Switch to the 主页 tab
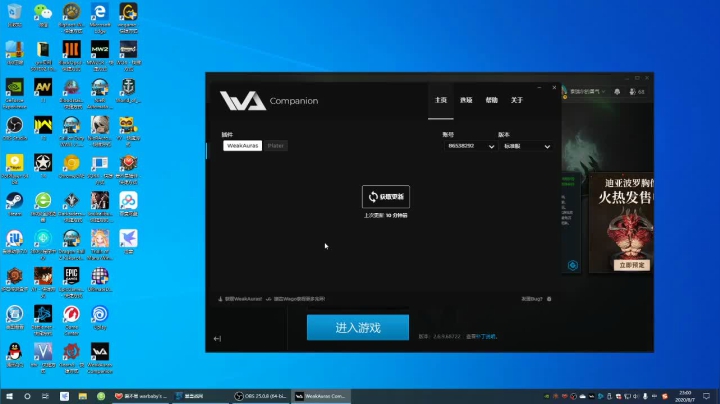The height and width of the screenshot is (404, 720). pos(441,100)
